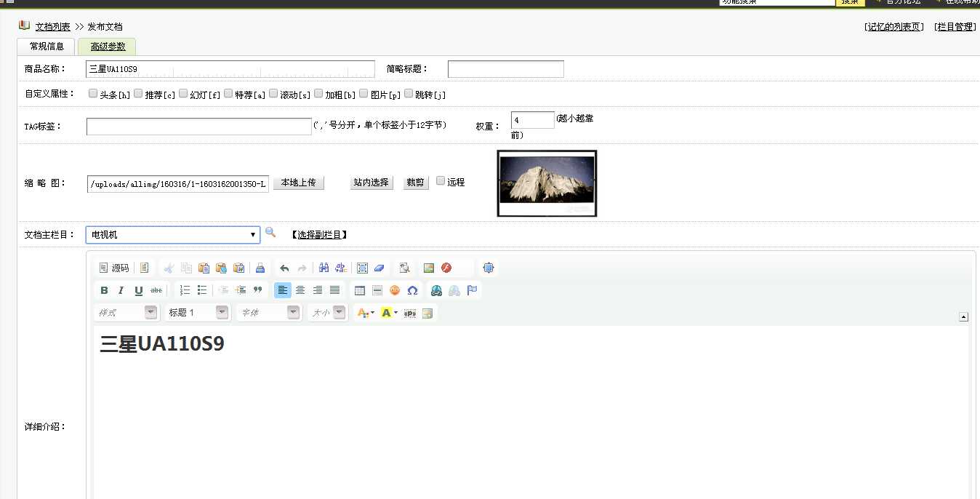The height and width of the screenshot is (499, 980).
Task: Check the 滚动[s] attribute checkbox
Action: [x=273, y=93]
